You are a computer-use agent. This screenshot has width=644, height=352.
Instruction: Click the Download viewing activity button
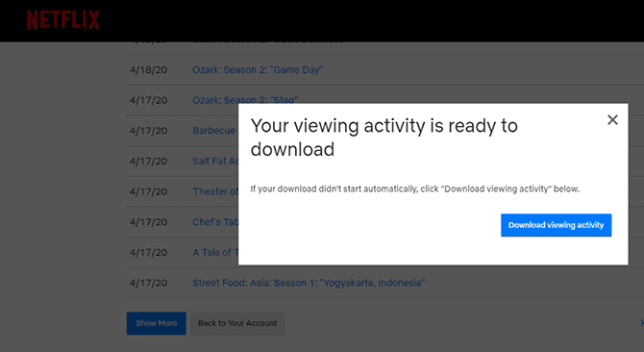pos(557,225)
